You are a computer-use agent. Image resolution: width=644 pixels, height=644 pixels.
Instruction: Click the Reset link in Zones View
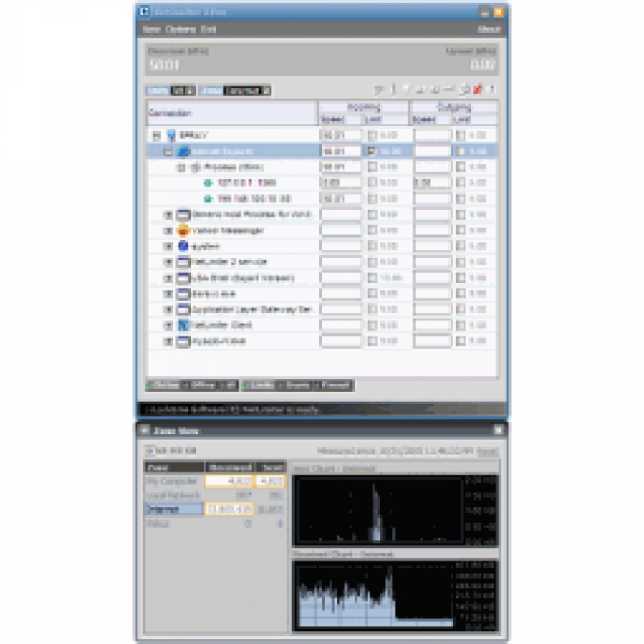tap(488, 451)
